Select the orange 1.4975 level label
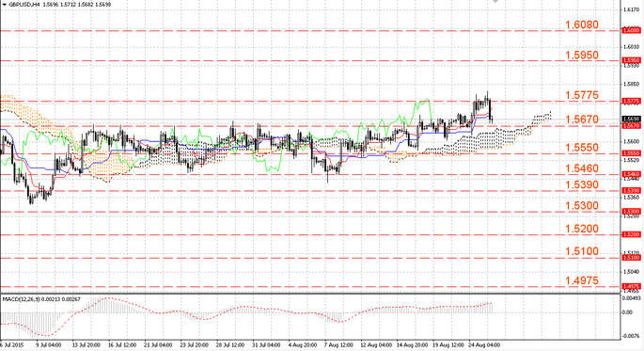The image size is (644, 351). point(582,280)
